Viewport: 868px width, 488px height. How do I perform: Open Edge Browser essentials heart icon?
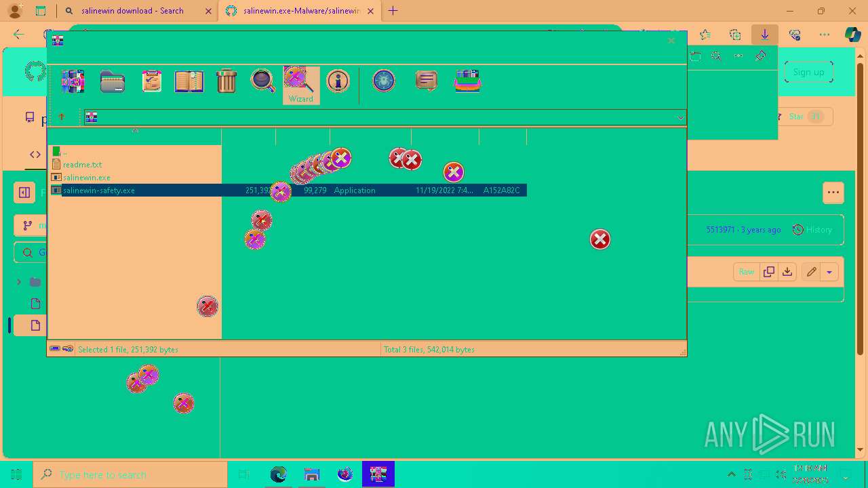(795, 35)
